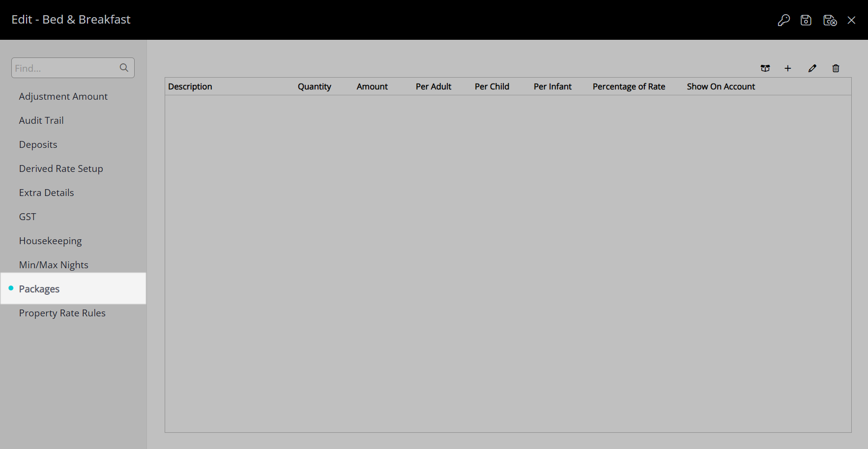
Task: Select Deposits in the sidebar
Action: click(38, 144)
